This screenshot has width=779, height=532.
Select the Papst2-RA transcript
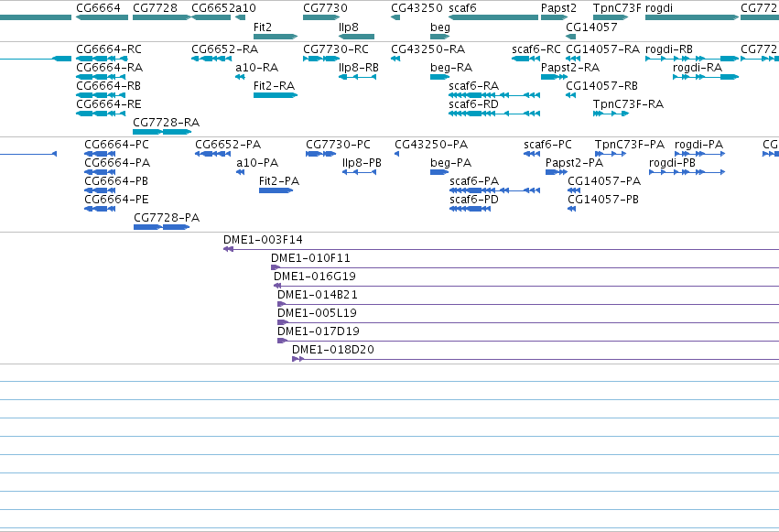pyautogui.click(x=554, y=77)
